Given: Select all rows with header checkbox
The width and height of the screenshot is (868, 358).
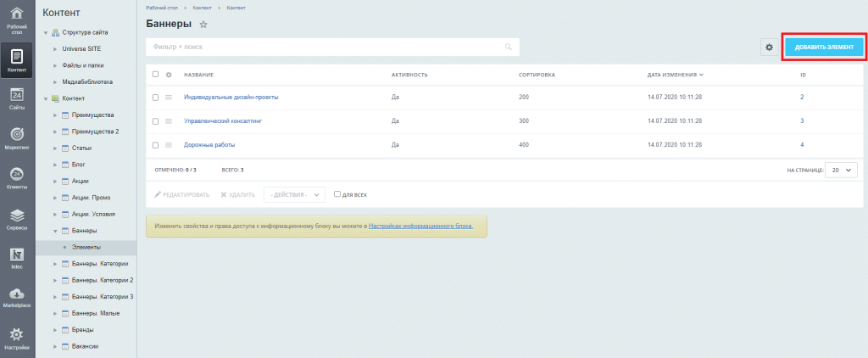Looking at the screenshot, I should [155, 75].
